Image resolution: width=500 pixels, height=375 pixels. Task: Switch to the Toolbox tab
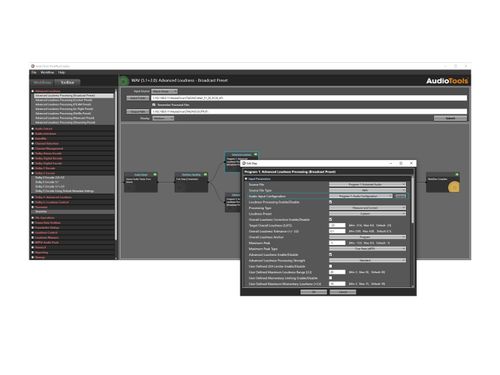67,82
